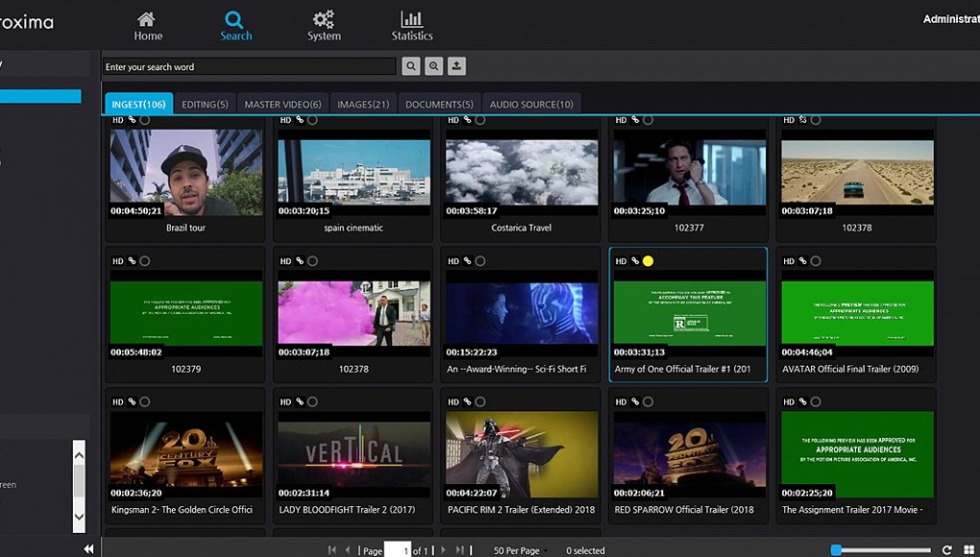
Task: Deselect Army of One's yellow selection circle
Action: 648,260
